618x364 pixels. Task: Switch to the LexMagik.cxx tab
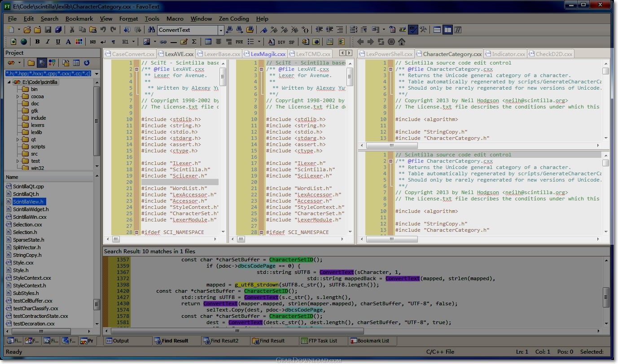coord(267,54)
